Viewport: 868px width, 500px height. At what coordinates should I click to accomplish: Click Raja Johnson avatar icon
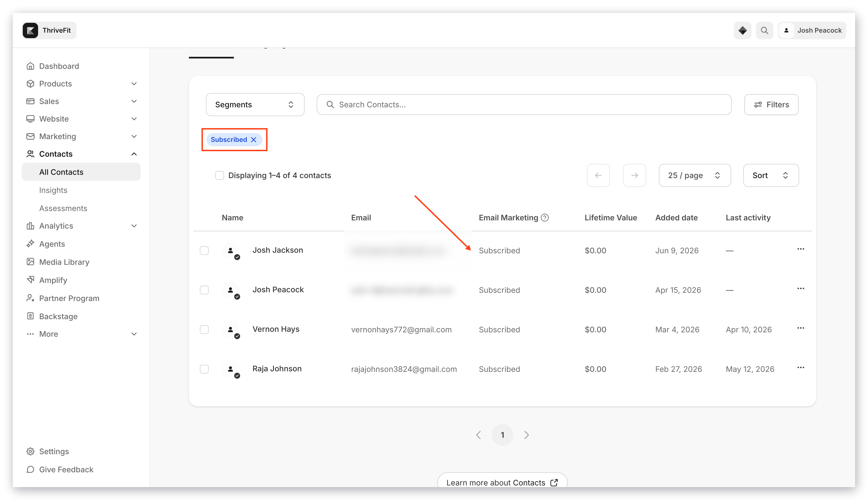[x=231, y=369]
